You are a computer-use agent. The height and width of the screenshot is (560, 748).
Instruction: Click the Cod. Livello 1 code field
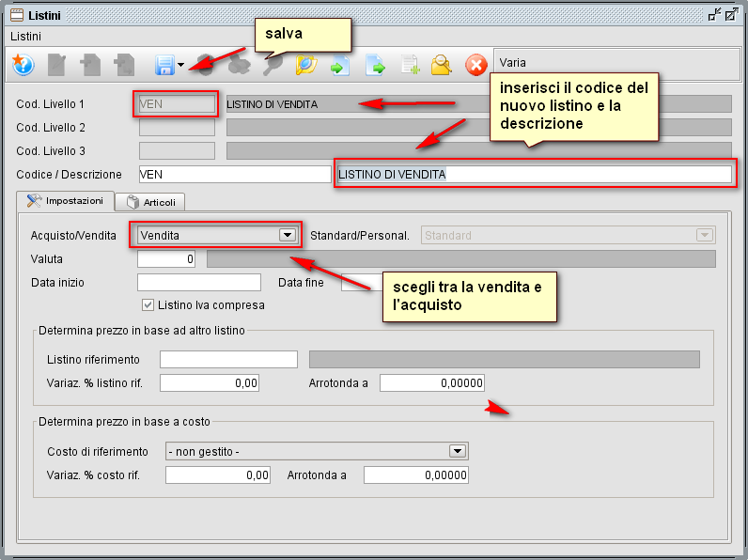click(177, 104)
